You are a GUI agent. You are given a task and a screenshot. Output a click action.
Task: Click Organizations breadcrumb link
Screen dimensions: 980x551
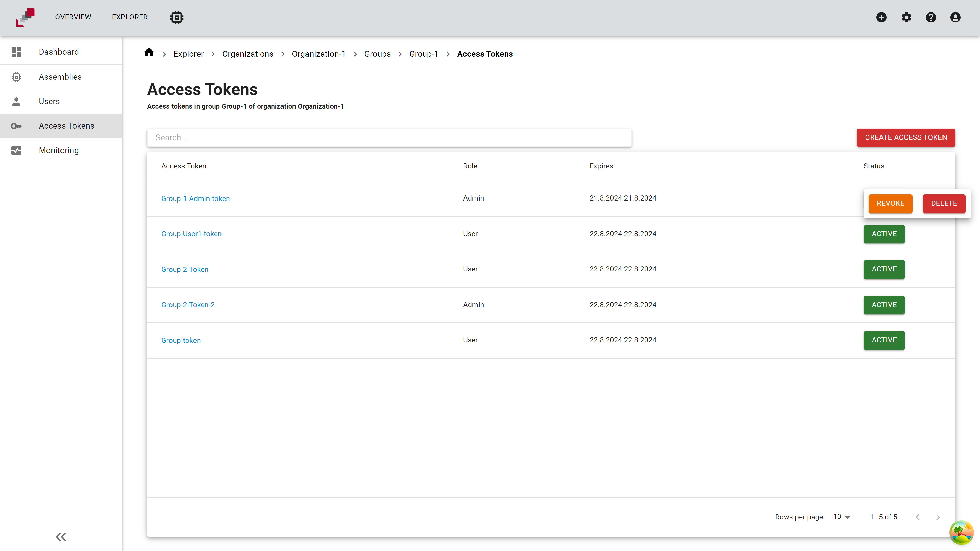pos(248,54)
